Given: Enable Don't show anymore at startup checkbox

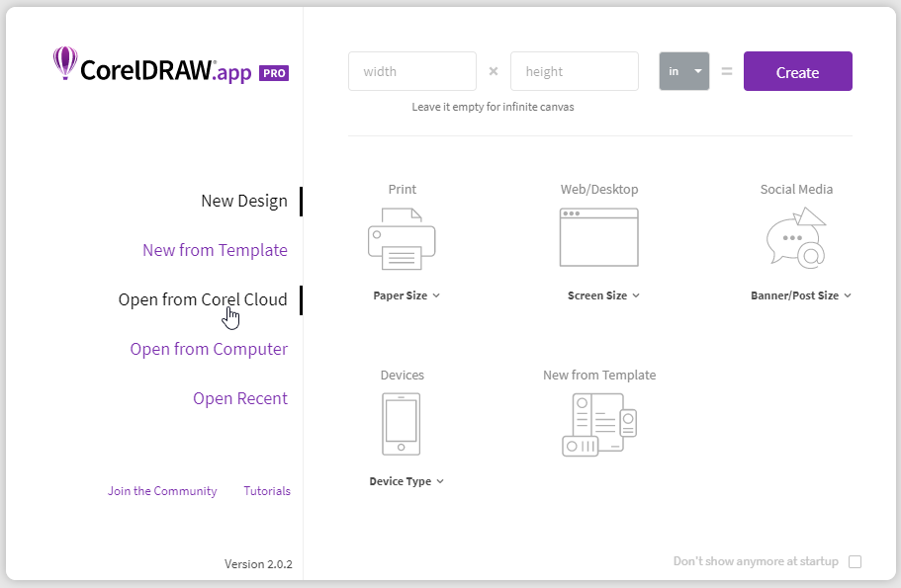Looking at the screenshot, I should point(856,561).
